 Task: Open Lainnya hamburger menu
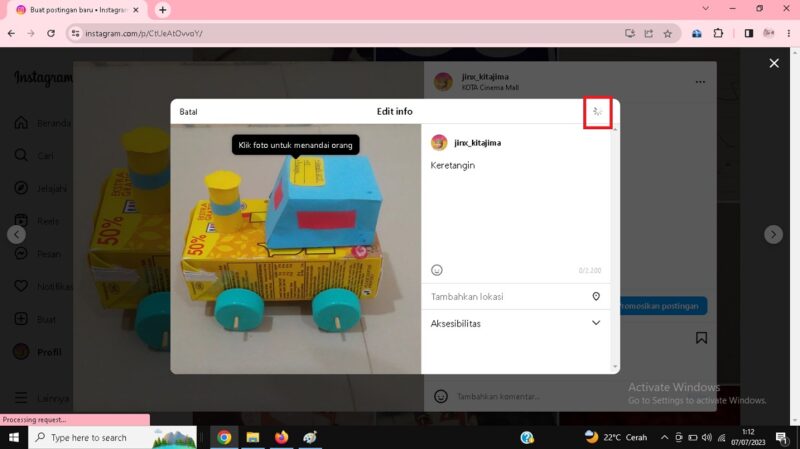(42, 397)
